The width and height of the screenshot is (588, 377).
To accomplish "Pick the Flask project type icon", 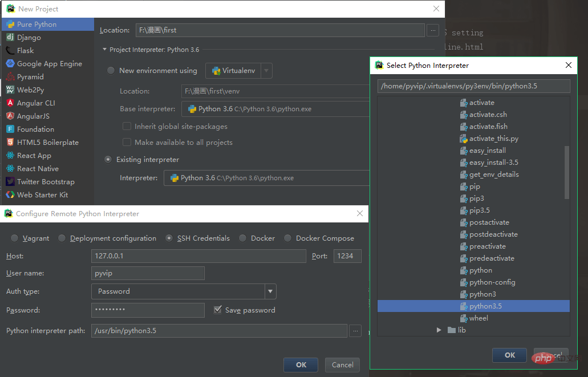I will point(10,50).
